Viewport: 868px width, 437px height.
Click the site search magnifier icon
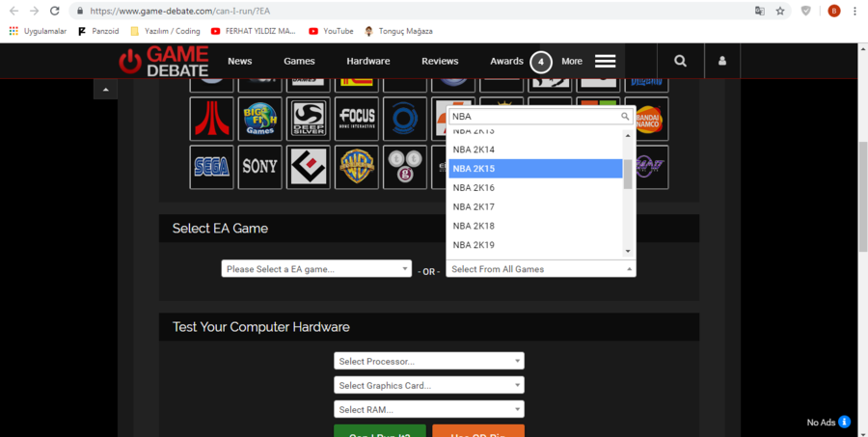680,61
